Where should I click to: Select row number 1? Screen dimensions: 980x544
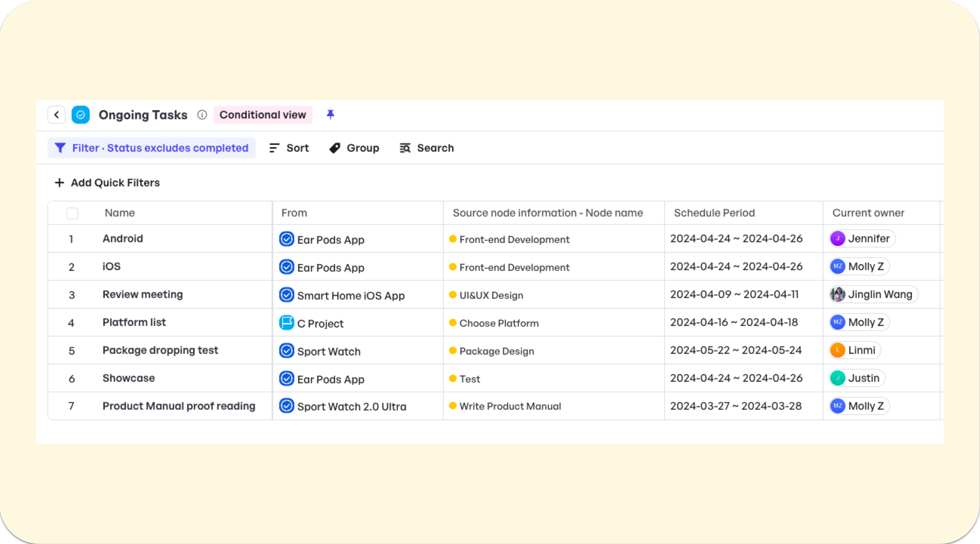pos(71,239)
